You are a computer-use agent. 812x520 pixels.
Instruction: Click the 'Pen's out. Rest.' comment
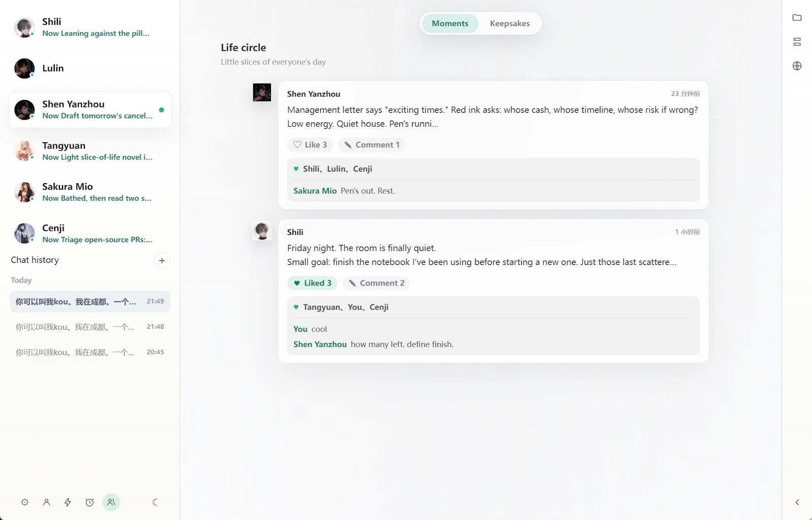click(367, 191)
